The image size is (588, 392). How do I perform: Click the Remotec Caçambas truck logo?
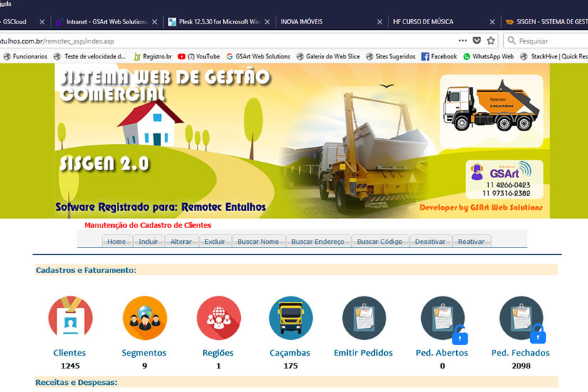(x=491, y=111)
